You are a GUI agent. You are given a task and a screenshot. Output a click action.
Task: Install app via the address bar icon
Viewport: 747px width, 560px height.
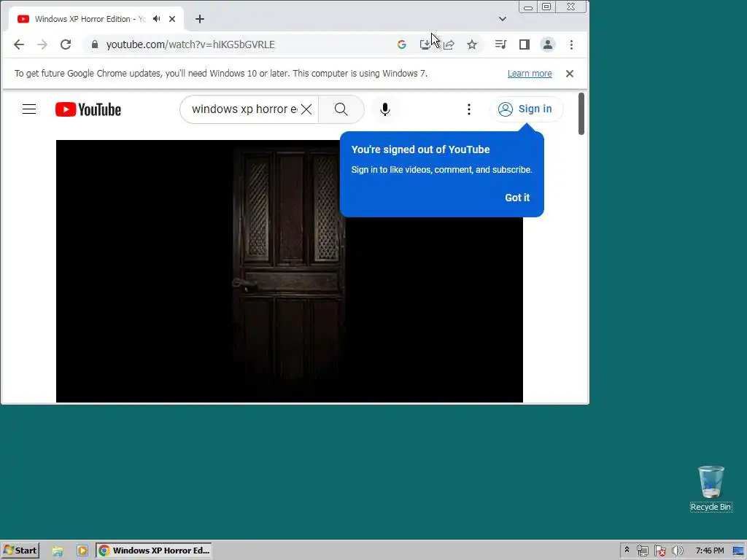pyautogui.click(x=425, y=44)
